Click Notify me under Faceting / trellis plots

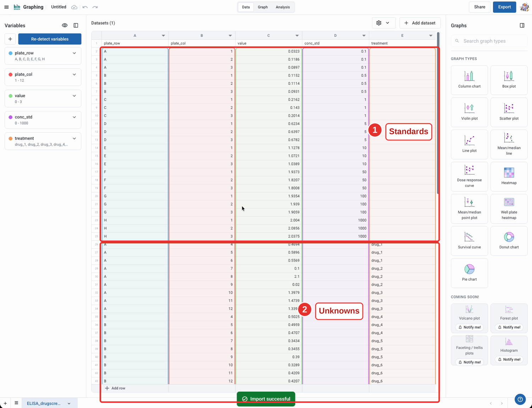470,362
